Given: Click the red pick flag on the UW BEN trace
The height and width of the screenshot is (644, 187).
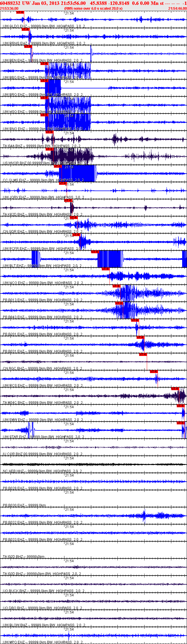Looking at the screenshot, I should pyautogui.click(x=28, y=46).
